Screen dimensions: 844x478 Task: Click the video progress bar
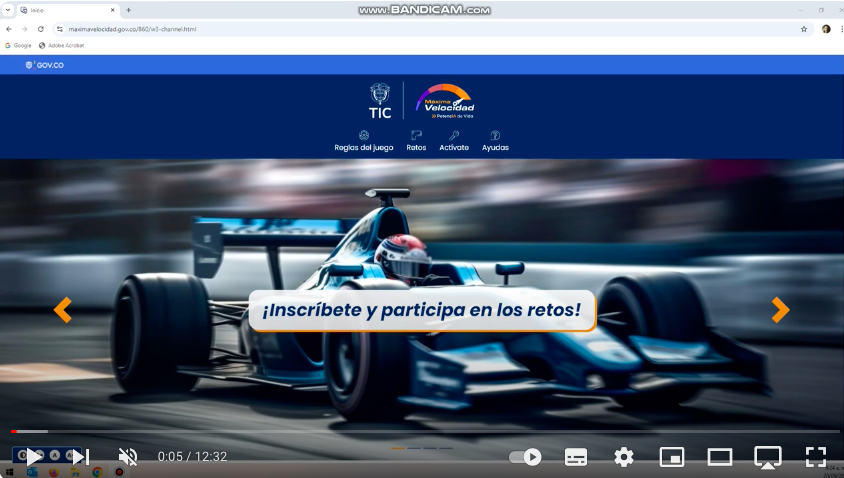[x=422, y=431]
